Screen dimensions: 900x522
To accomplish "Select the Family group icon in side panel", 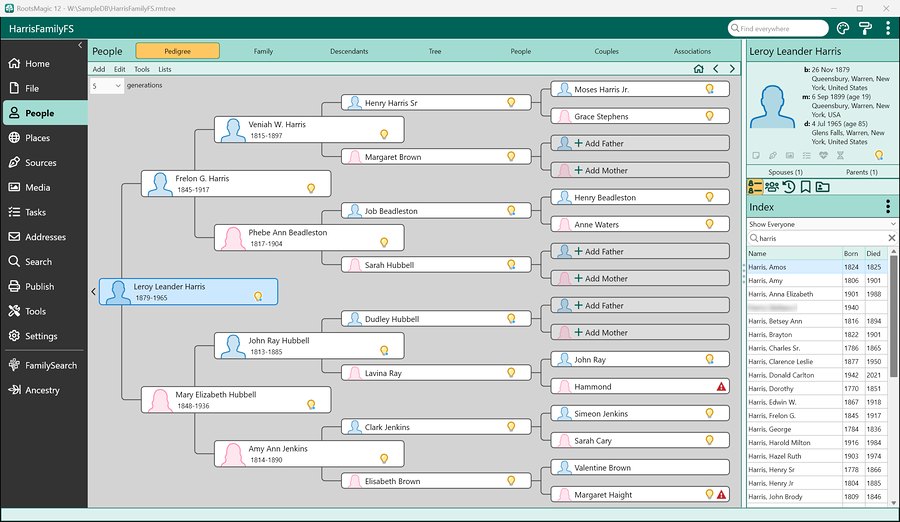I will point(772,187).
